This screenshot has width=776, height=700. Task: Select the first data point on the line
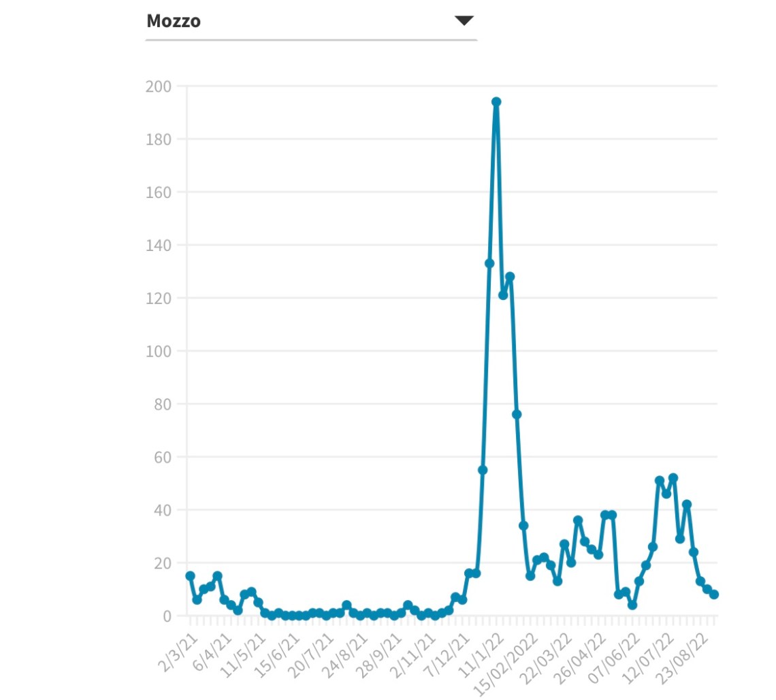coord(190,576)
